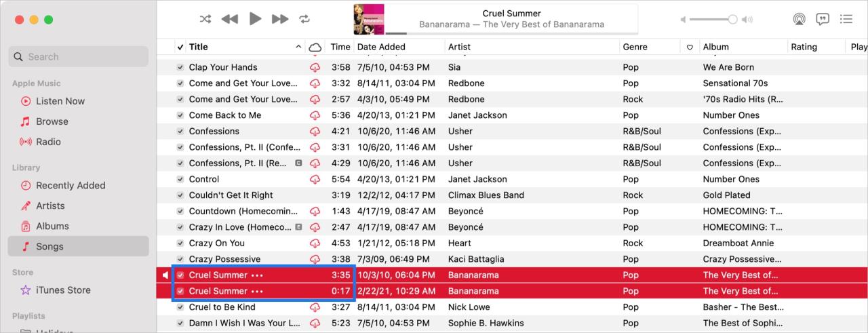The height and width of the screenshot is (333, 868).
Task: Sort songs by Genre column
Action: 650,47
